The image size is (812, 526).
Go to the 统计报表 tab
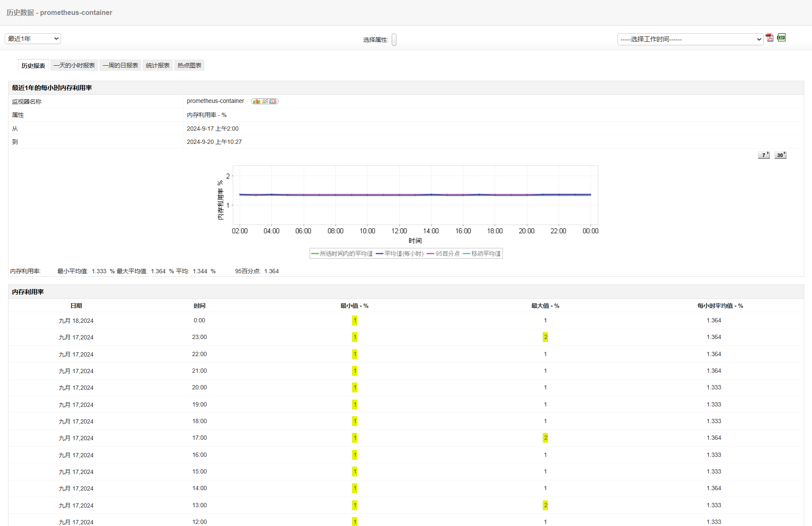[x=157, y=65]
